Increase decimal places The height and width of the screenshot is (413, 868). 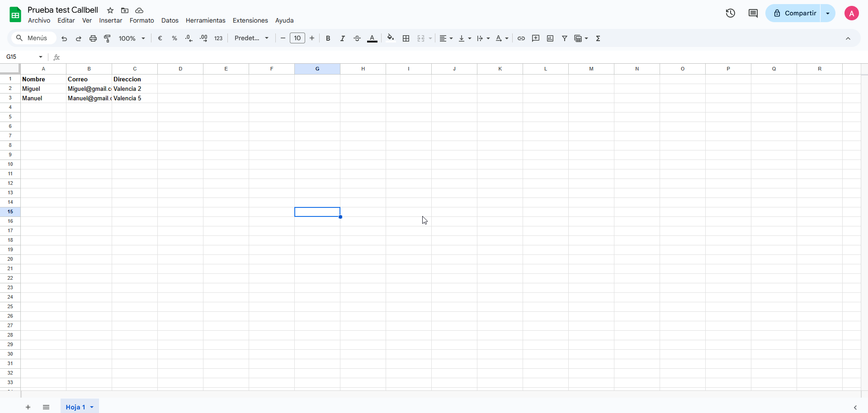point(204,38)
